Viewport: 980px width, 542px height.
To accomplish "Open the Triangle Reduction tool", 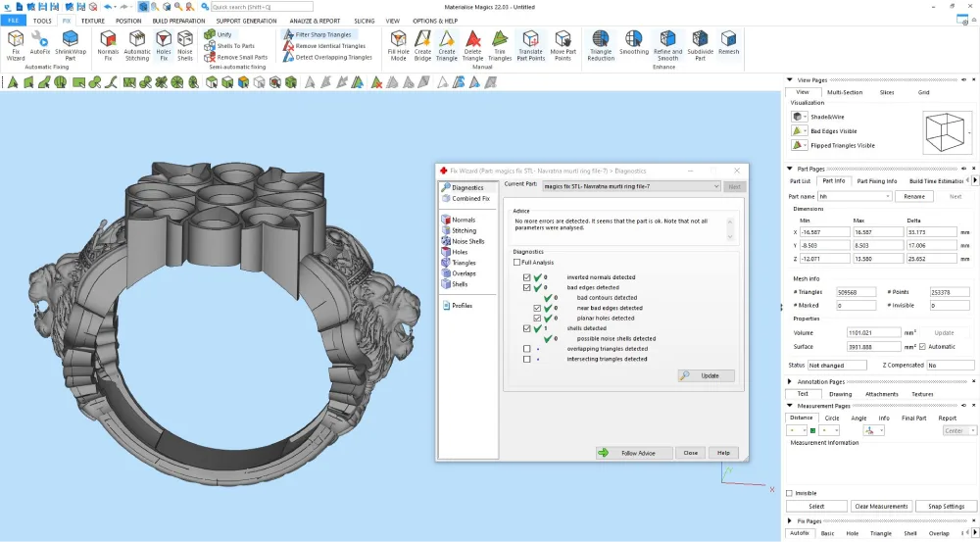I will pyautogui.click(x=601, y=46).
